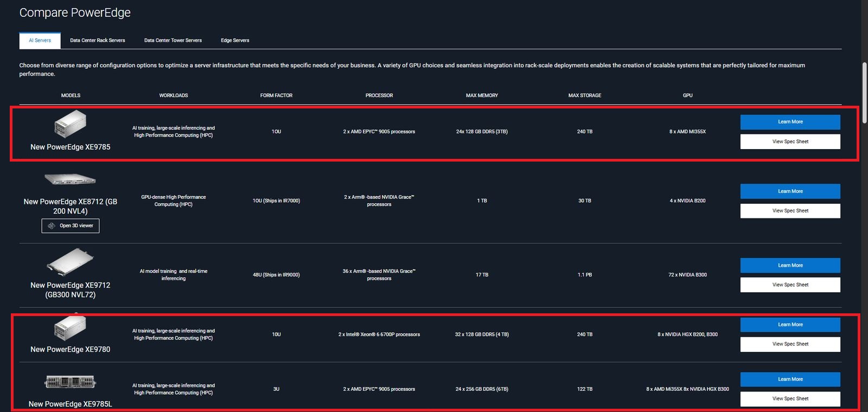View Spec Sheet for PowerEdge XE9712

pos(790,285)
